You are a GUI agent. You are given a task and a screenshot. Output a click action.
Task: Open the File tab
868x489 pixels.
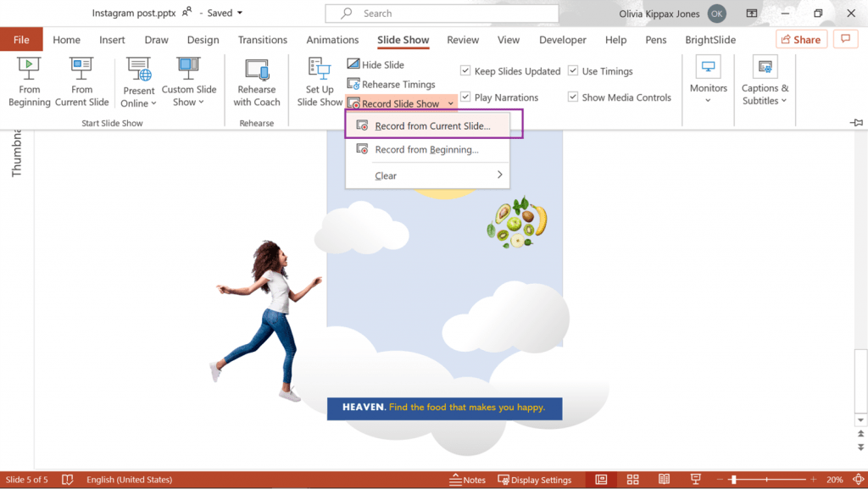[x=21, y=39]
